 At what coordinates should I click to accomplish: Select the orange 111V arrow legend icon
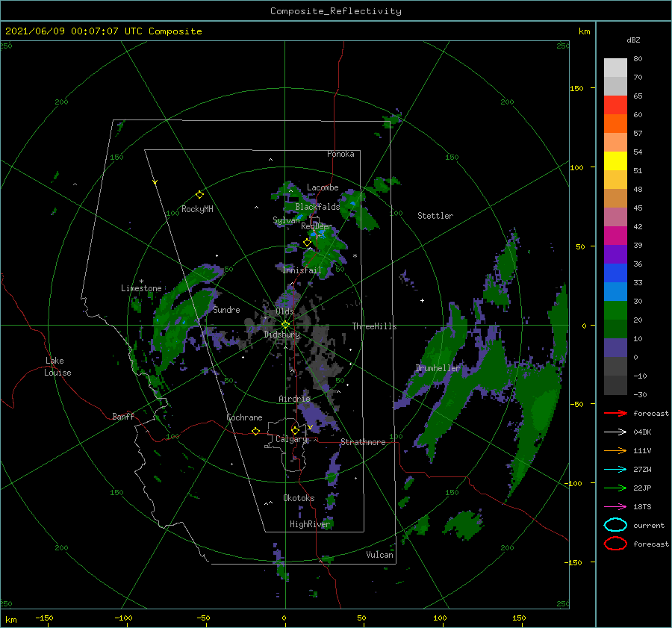615,450
